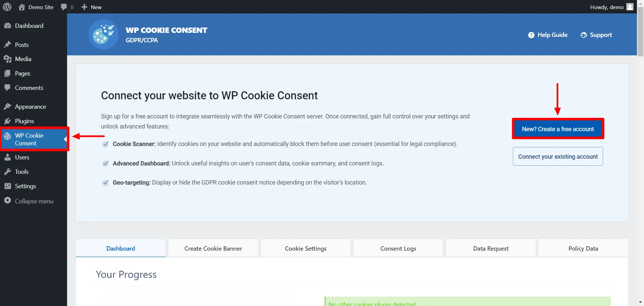Open the Help Guide via its question icon
Screen dimensions: 644x306
(x=532, y=35)
